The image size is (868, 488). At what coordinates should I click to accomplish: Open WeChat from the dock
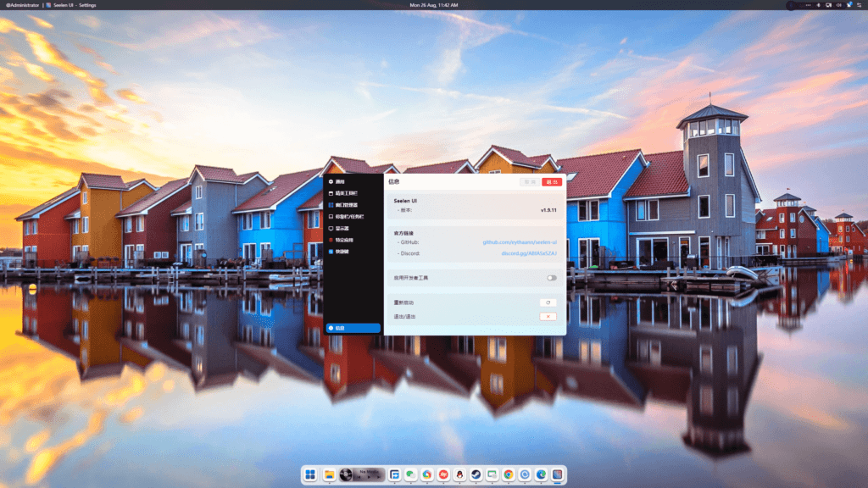click(x=411, y=474)
